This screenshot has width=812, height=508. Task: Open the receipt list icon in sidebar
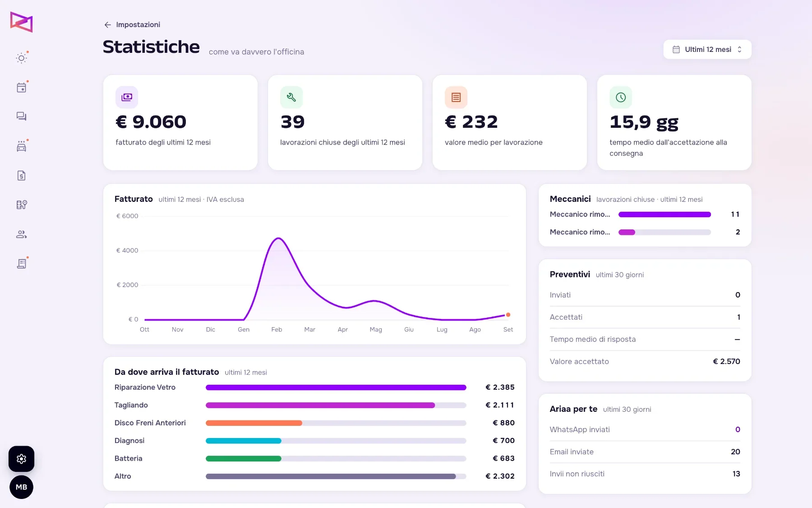(x=21, y=264)
